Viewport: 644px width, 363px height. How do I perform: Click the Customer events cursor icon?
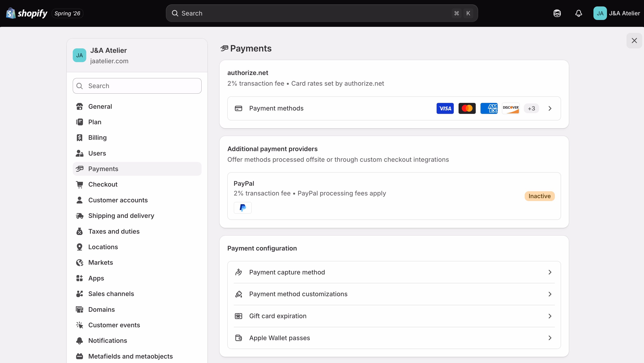pos(79,325)
